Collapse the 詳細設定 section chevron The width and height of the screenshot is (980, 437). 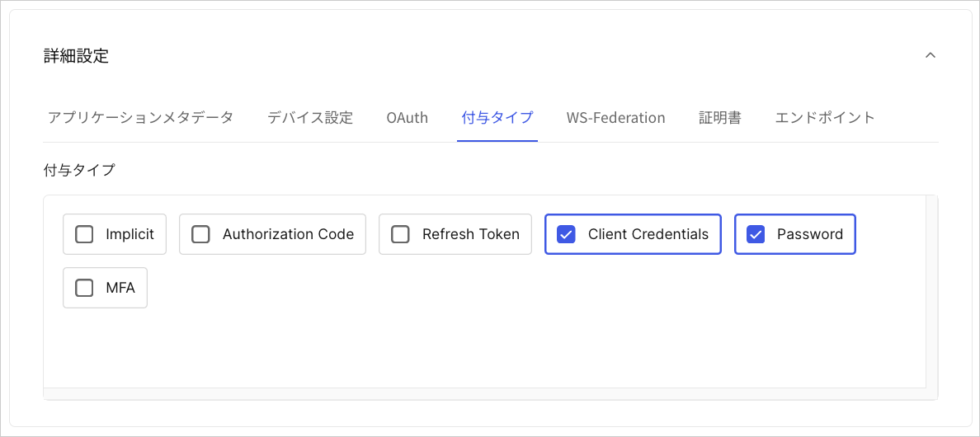tap(930, 55)
